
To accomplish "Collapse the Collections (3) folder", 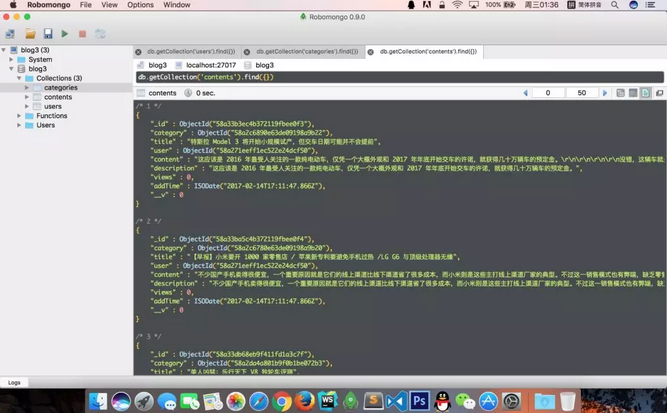I will click(x=19, y=78).
